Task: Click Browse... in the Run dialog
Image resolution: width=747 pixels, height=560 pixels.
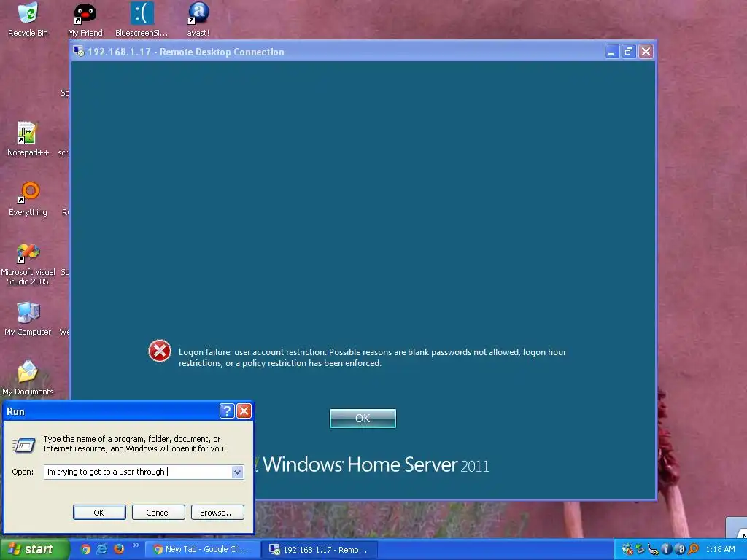Action: [217, 513]
